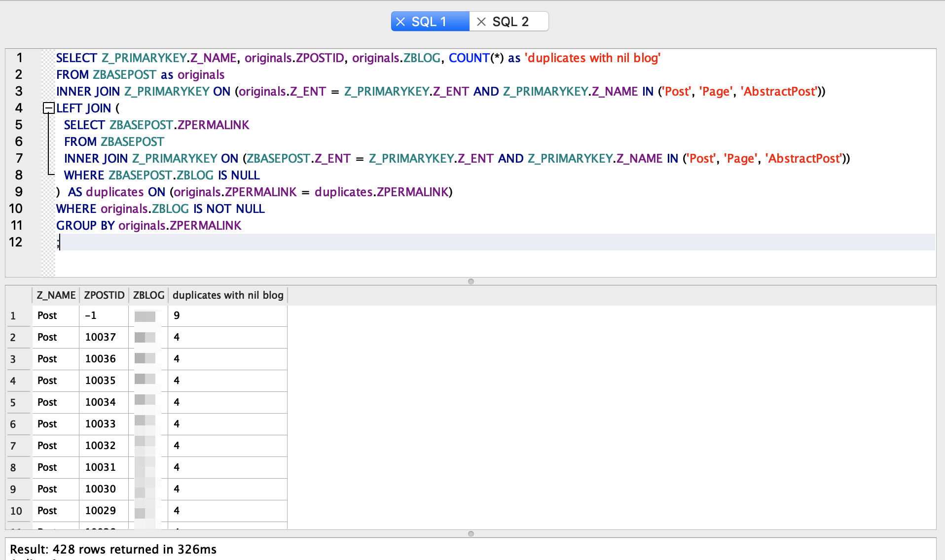Screen dimensions: 945x560
Task: Select the SQL 1 tab
Action: coord(430,22)
